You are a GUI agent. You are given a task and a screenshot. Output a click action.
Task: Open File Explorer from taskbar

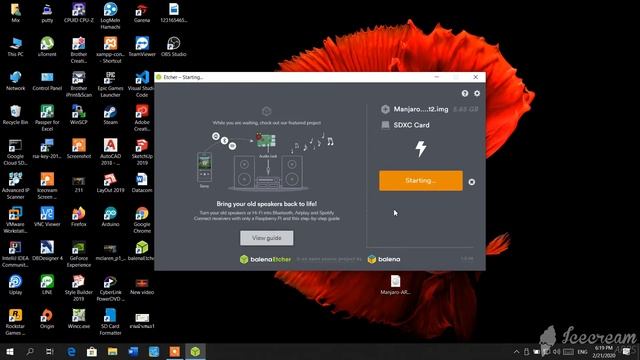[113, 351]
